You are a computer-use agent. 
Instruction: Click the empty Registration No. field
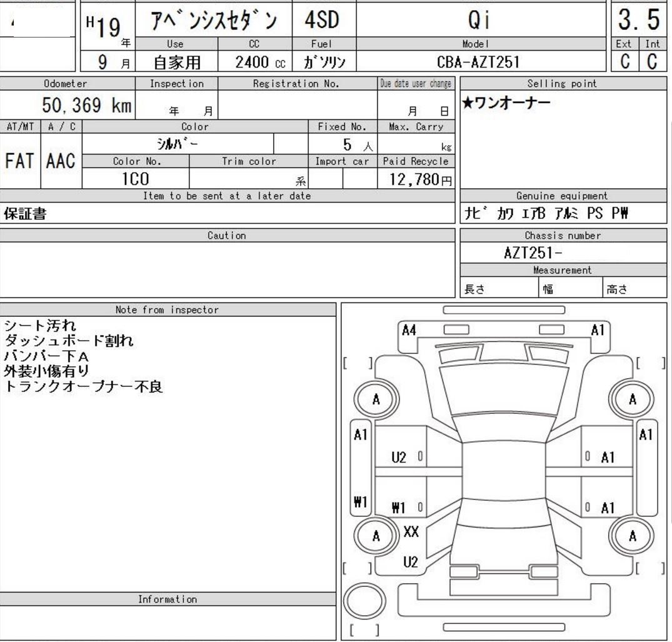298,104
